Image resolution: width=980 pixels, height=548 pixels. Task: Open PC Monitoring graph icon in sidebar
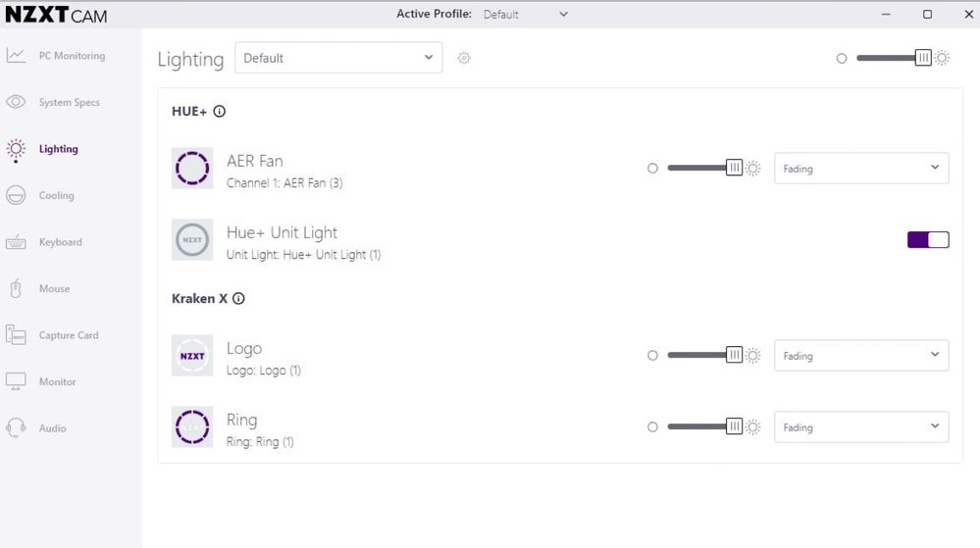click(16, 56)
